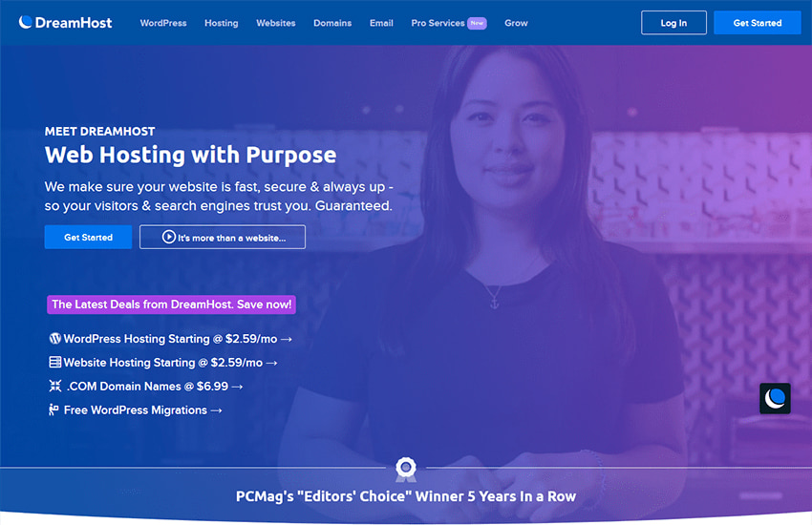812x525 pixels.
Task: Click the WordPress logo icon in deals
Action: pyautogui.click(x=54, y=338)
